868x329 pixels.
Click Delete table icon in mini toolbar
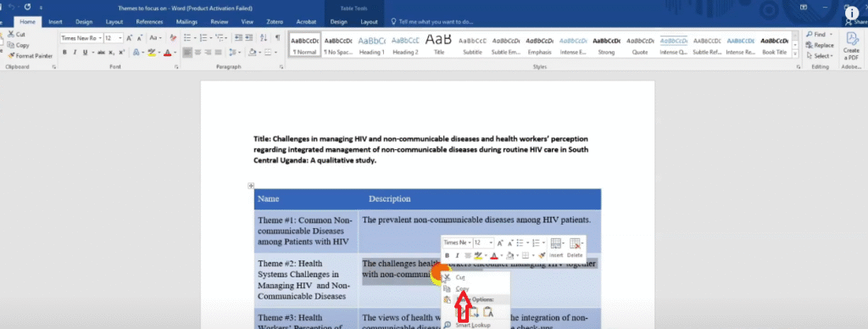(575, 246)
